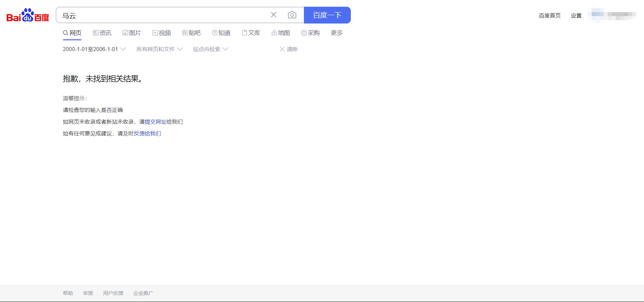
Task: Open 设置 settings in the top right
Action: [x=576, y=16]
